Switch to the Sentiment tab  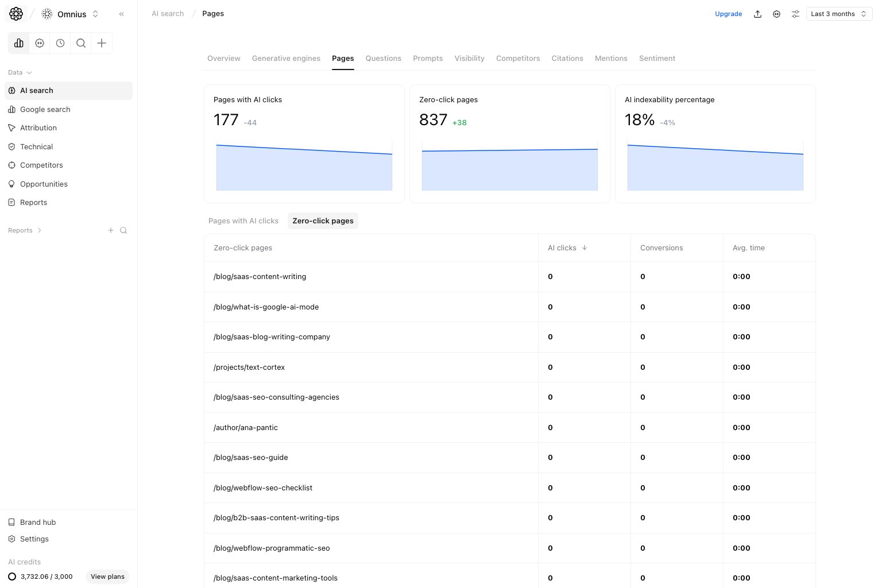tap(657, 59)
